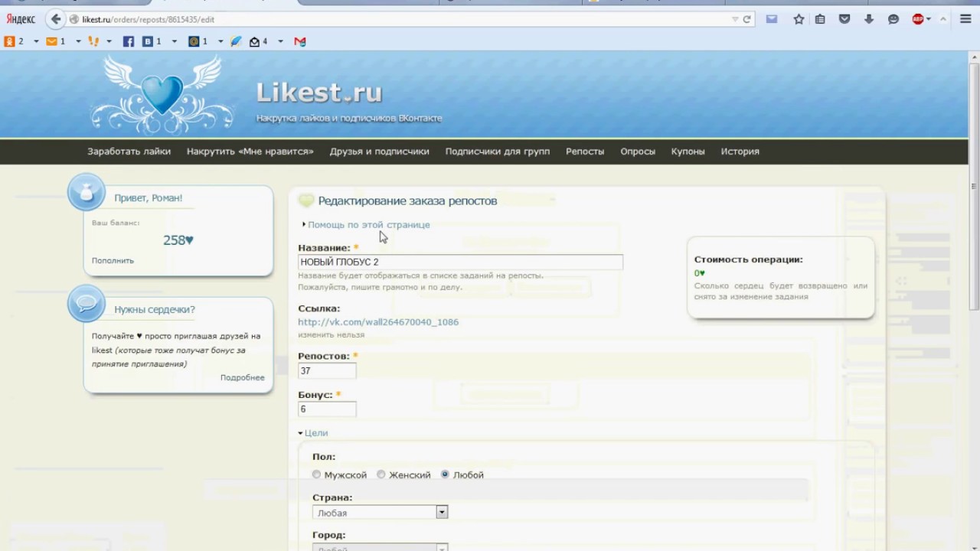The height and width of the screenshot is (551, 980).
Task: Open 'Друзья и подписчики' menu item
Action: [x=380, y=152]
